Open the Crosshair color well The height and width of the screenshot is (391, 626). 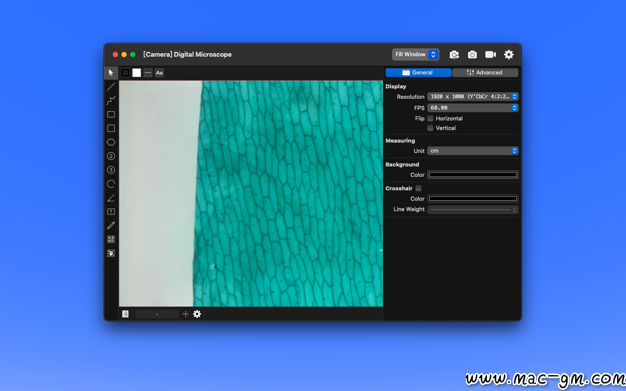[473, 198]
